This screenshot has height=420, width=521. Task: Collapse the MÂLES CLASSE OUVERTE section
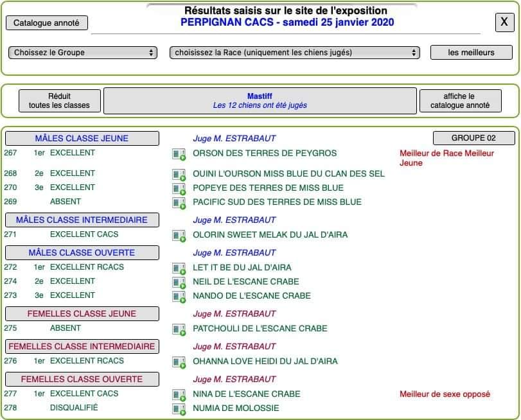point(82,252)
